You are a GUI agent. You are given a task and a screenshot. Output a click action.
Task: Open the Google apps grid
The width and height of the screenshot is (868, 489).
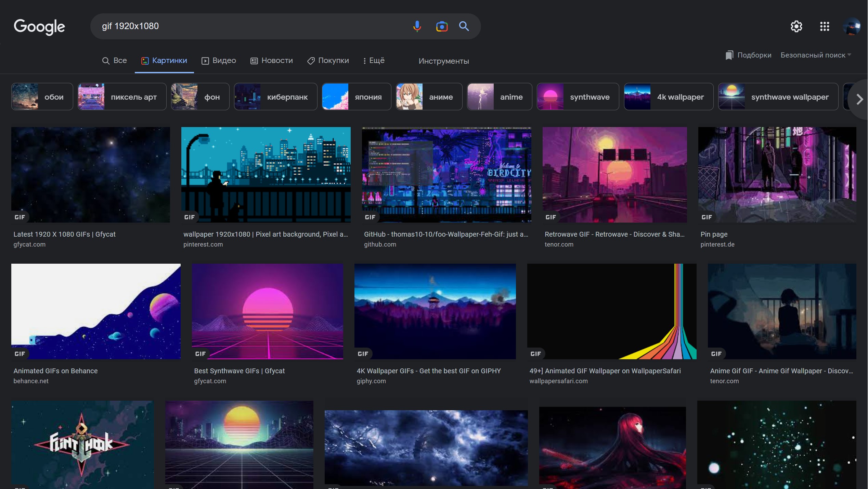pos(825,26)
